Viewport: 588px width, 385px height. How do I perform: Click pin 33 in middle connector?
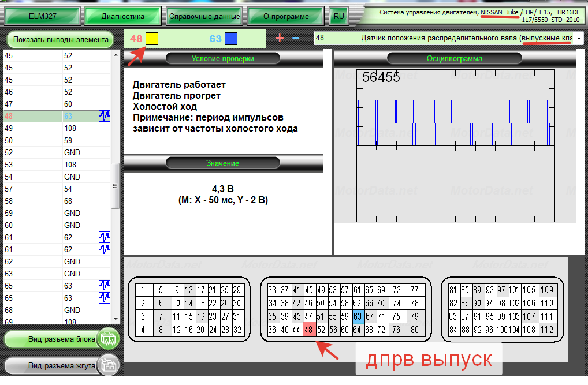273,290
